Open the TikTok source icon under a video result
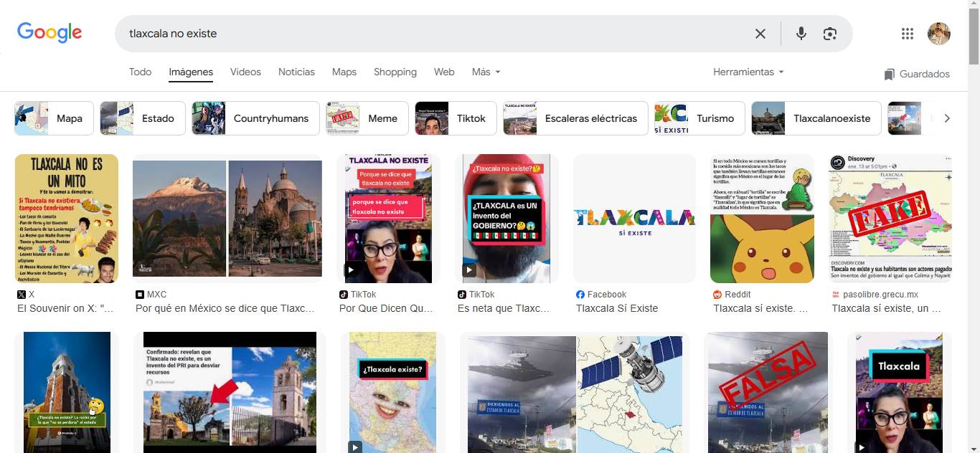 343,294
